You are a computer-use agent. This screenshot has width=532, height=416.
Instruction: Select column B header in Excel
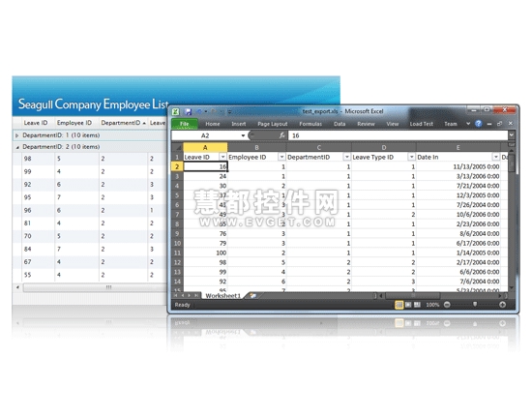256,148
